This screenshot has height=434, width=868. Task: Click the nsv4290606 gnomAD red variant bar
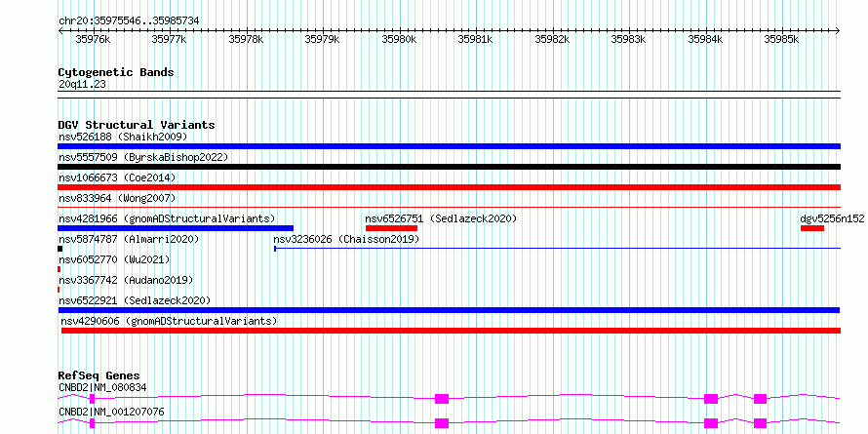[x=452, y=331]
